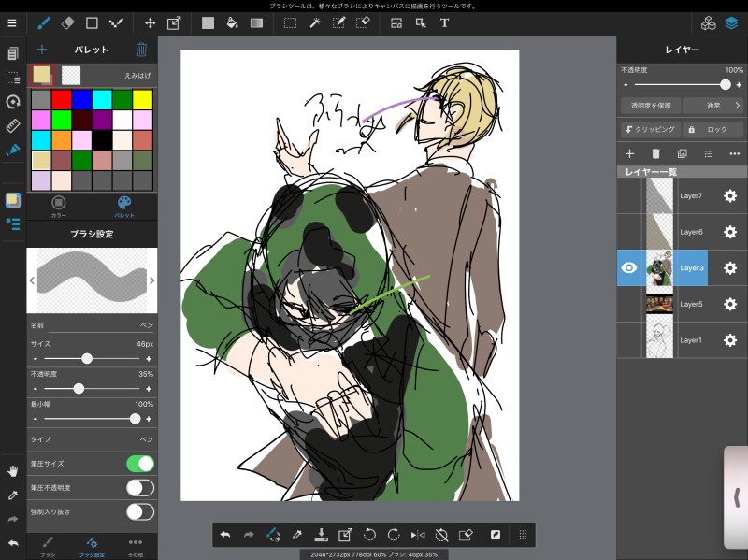Go to previous brush preview arrow
The image size is (748, 560).
32,280
